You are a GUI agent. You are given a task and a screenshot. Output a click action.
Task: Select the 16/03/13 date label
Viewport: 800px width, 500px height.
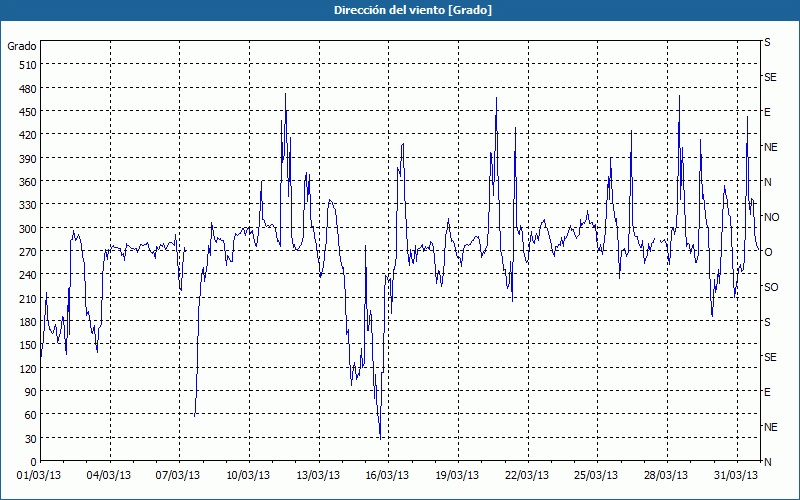(387, 475)
